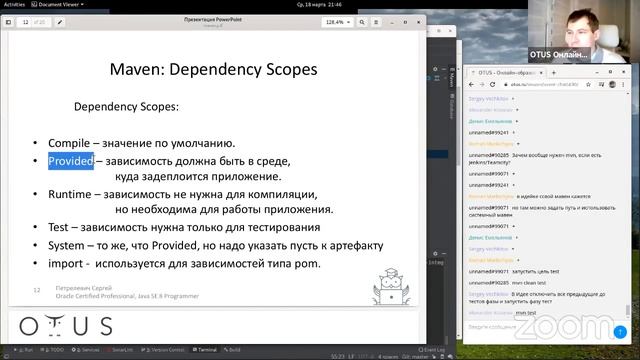Image resolution: width=640 pixels, height=360 pixels.
Task: Switch to the Terminal tool window tab
Action: [x=204, y=350]
